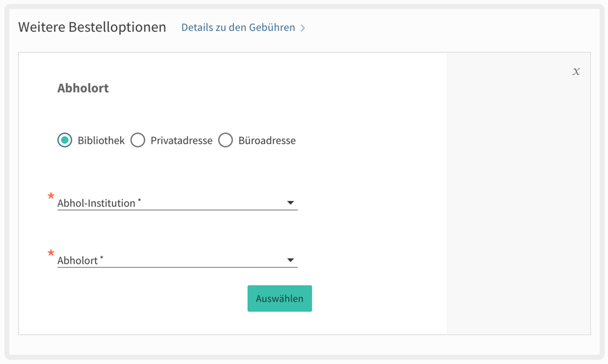Expand the Abhol-Institution dropdown arrow

coord(290,203)
